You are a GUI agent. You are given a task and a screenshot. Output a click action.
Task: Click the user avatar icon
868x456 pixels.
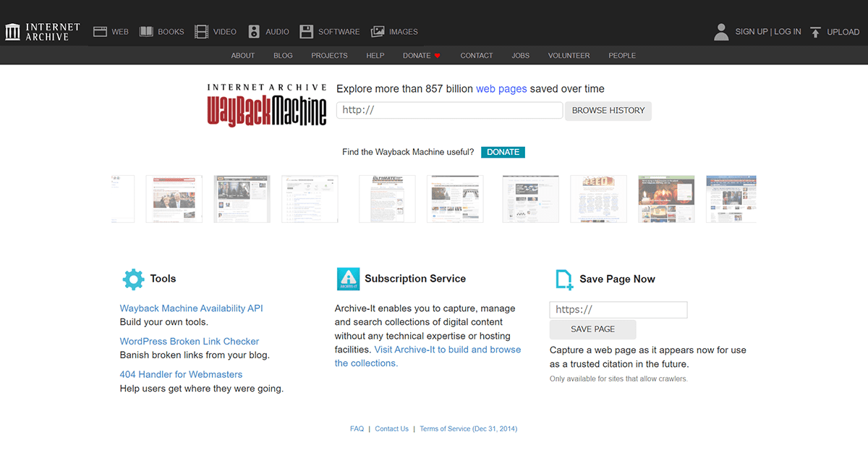point(721,32)
